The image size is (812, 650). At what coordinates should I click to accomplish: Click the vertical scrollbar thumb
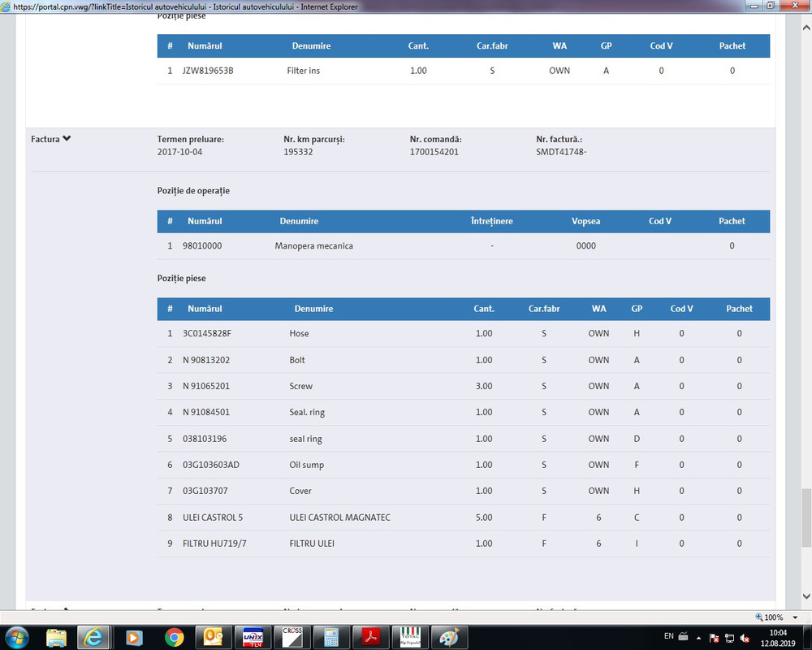coord(806,517)
